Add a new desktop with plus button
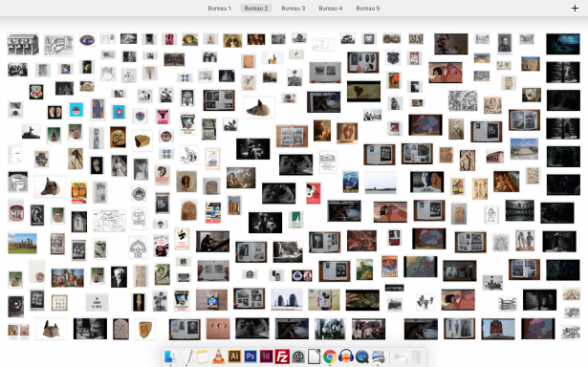588x367 pixels. tap(575, 9)
